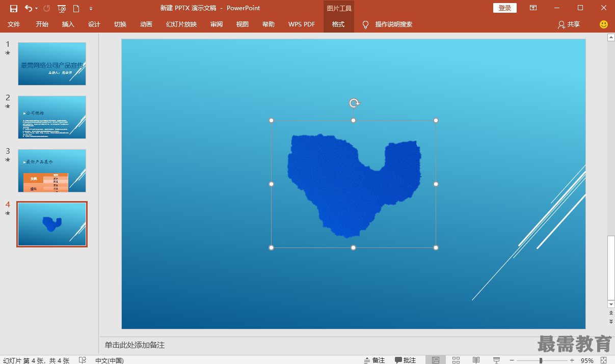Undo the last action
This screenshot has height=364, width=615.
coord(28,8)
